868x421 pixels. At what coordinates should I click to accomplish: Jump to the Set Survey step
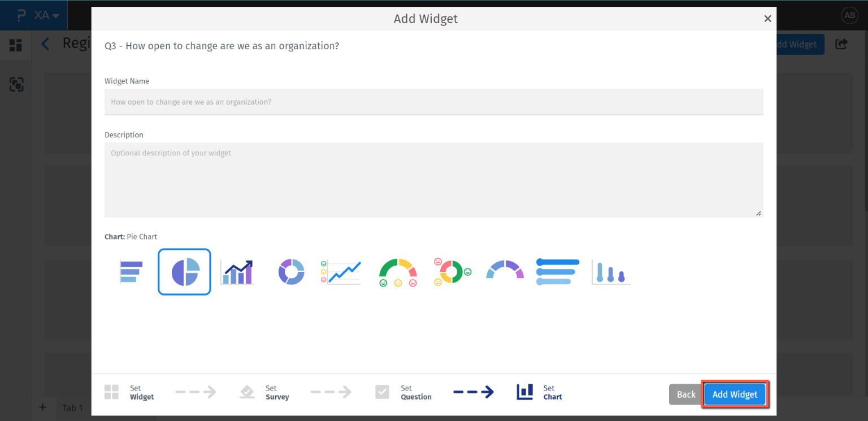(x=264, y=393)
